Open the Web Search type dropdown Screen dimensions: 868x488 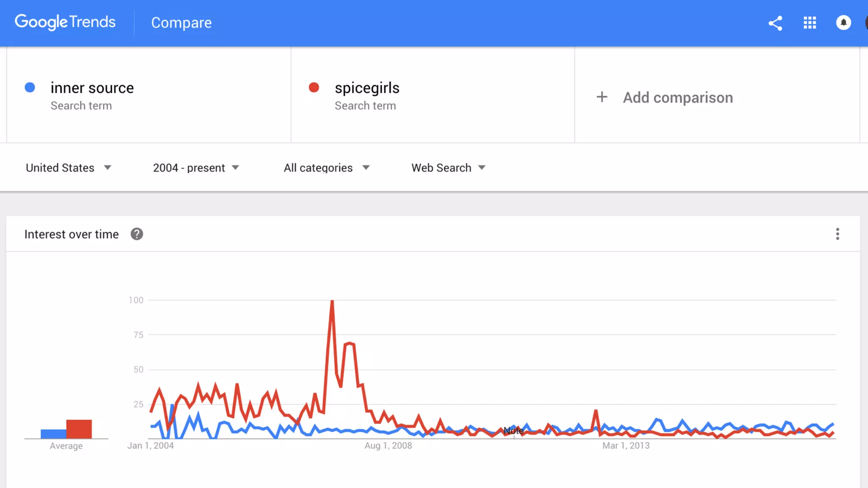[448, 168]
